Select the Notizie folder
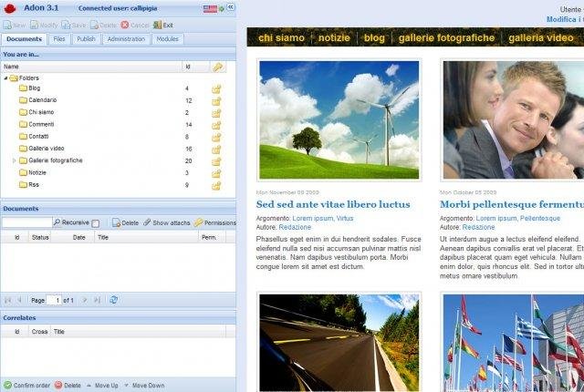The height and width of the screenshot is (392, 584). [37, 172]
